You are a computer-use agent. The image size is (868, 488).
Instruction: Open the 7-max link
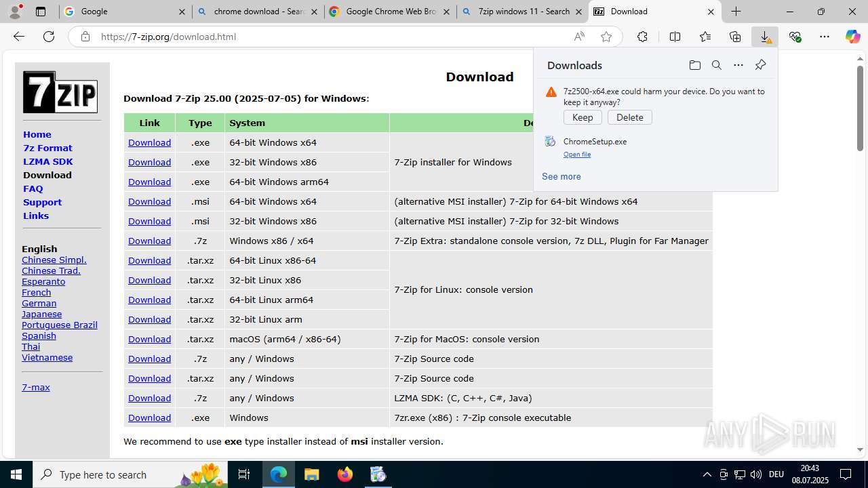click(36, 387)
